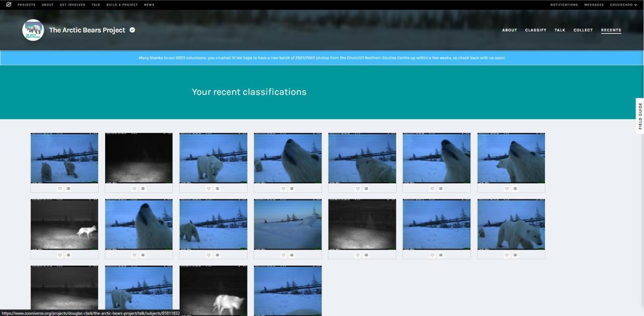Favorite the snowdrift landscape photo
Viewport: 644px width, 316px height.
tap(283, 255)
